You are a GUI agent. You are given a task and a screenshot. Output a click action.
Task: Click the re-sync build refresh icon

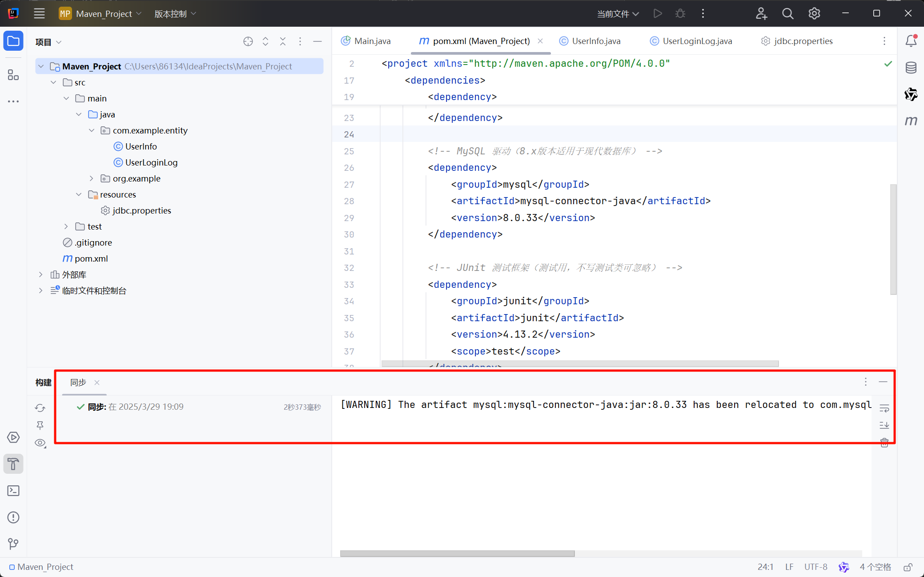click(40, 408)
